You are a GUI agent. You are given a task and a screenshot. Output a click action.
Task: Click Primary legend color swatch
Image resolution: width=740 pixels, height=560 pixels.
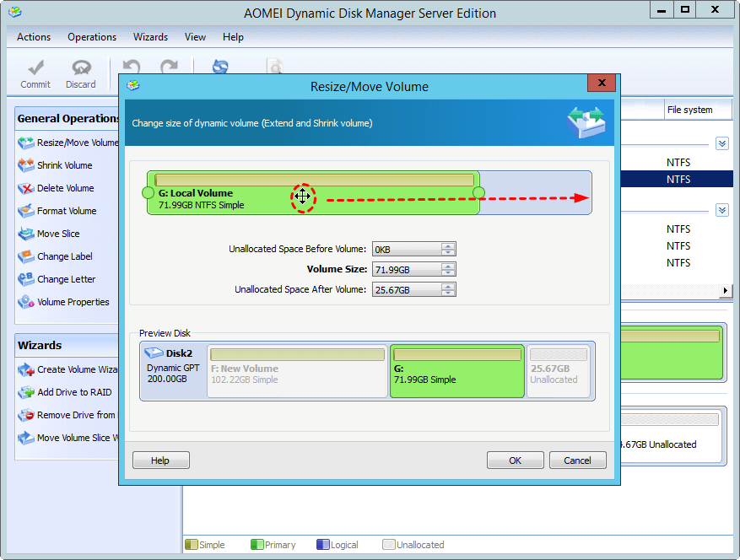(257, 545)
